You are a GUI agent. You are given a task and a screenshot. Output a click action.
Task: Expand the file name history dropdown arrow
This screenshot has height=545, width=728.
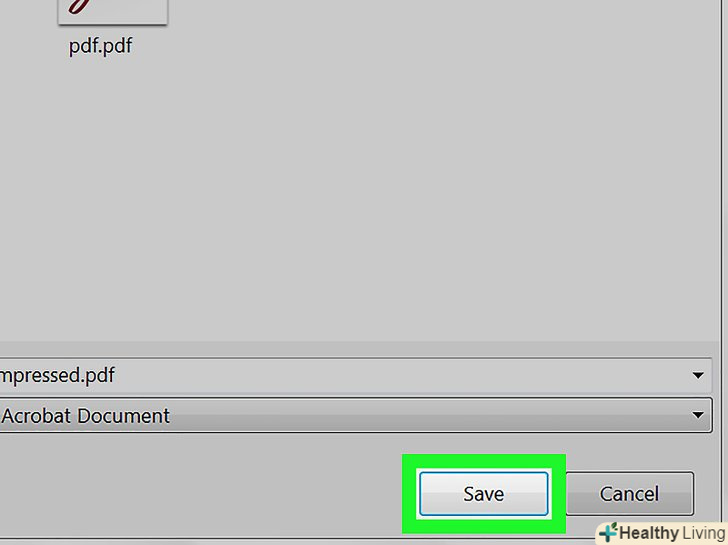698,376
